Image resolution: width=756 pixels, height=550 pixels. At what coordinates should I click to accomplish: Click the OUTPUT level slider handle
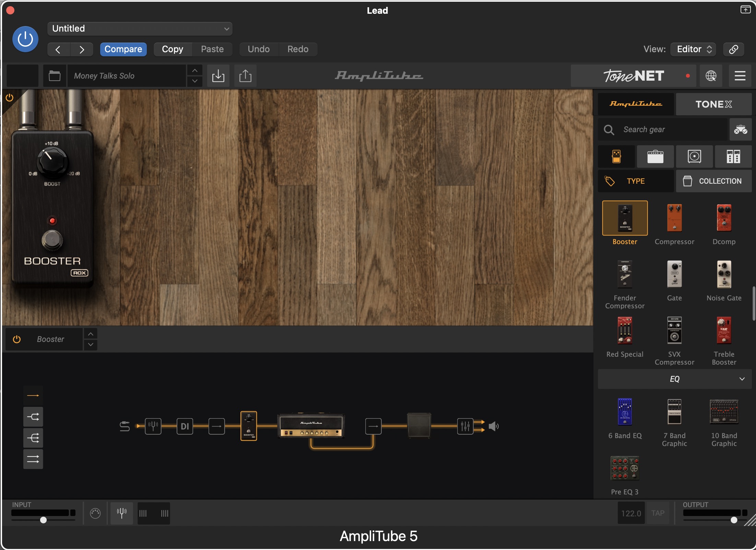coord(734,520)
